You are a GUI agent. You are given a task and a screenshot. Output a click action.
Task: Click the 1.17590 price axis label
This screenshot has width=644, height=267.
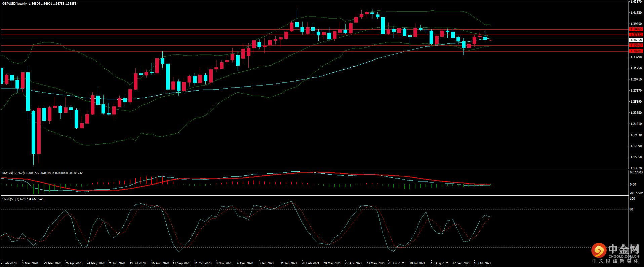[636, 146]
